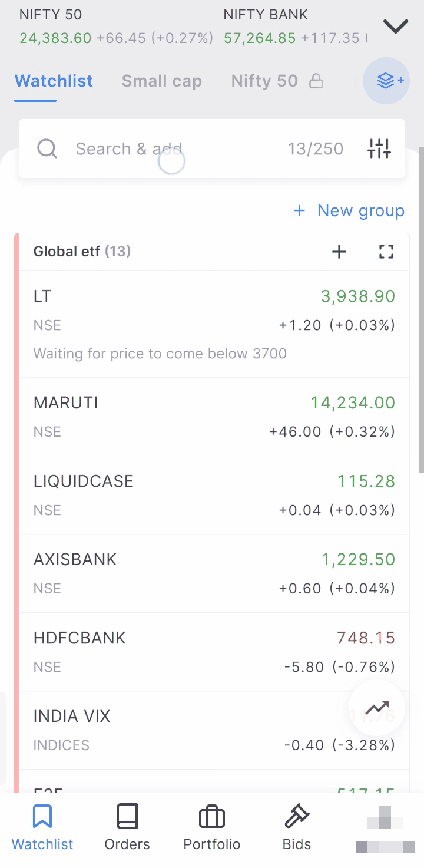The height and width of the screenshot is (868, 424).
Task: Expand the indices bar with the chevron
Action: (396, 26)
